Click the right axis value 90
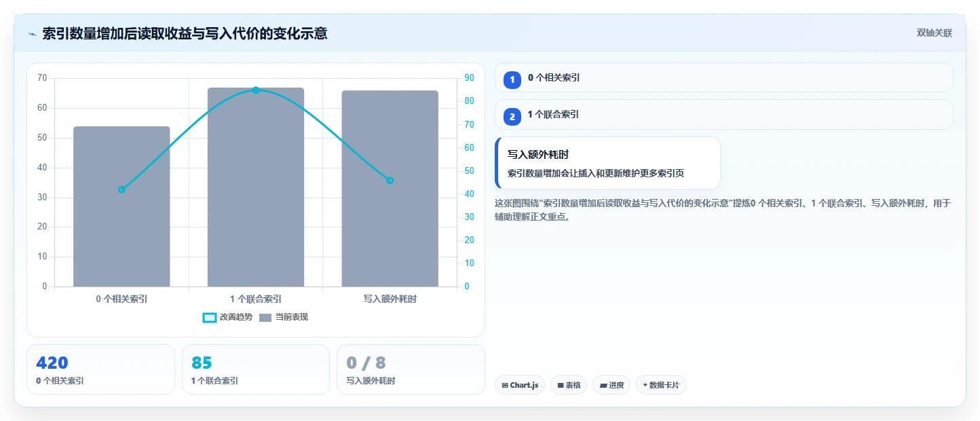 point(469,78)
